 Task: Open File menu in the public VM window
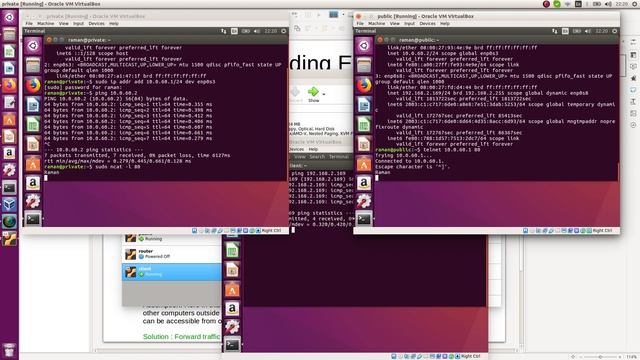coord(360,24)
